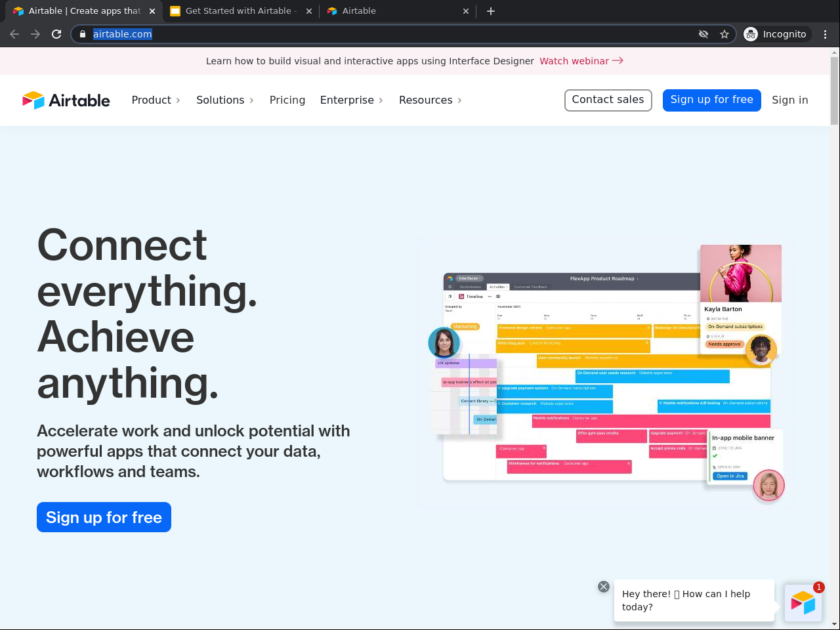Click the 'On-Demand subscriptions' tag
840x630 pixels.
(735, 327)
